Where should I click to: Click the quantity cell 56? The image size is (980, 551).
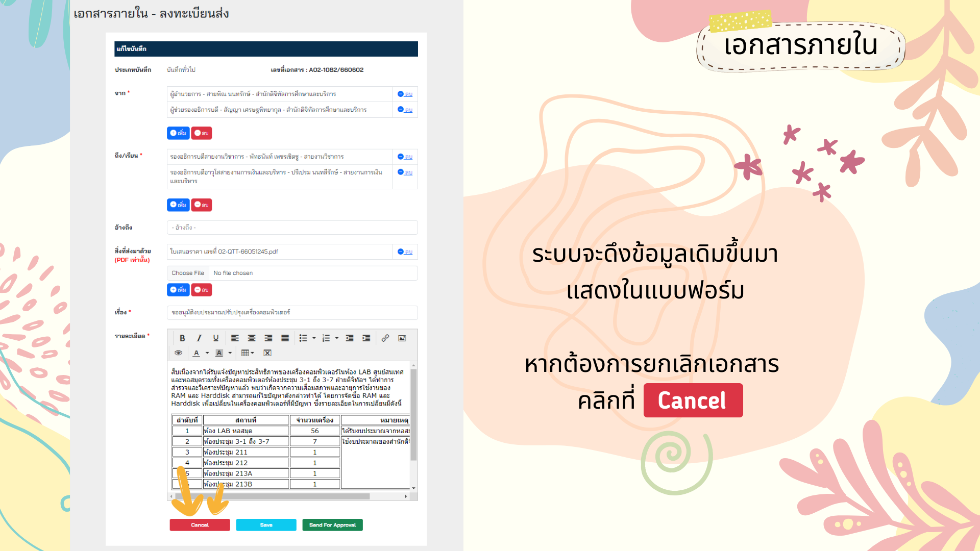pyautogui.click(x=315, y=431)
